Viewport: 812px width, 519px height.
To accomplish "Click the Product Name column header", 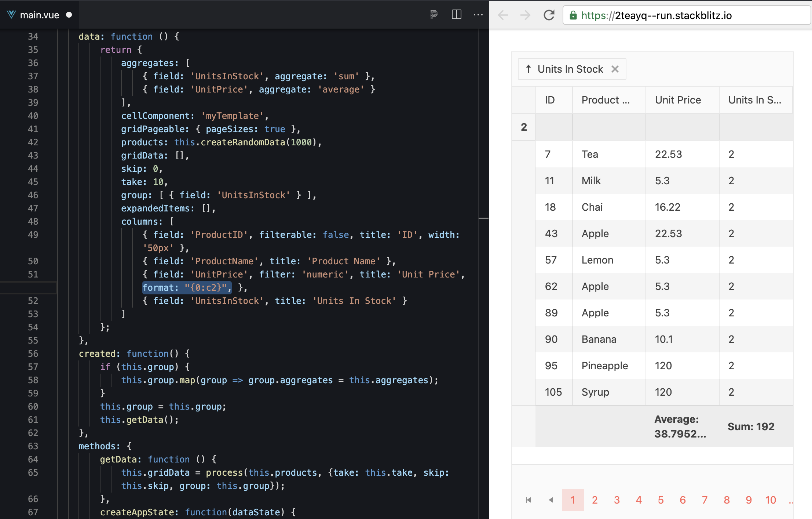I will click(605, 100).
